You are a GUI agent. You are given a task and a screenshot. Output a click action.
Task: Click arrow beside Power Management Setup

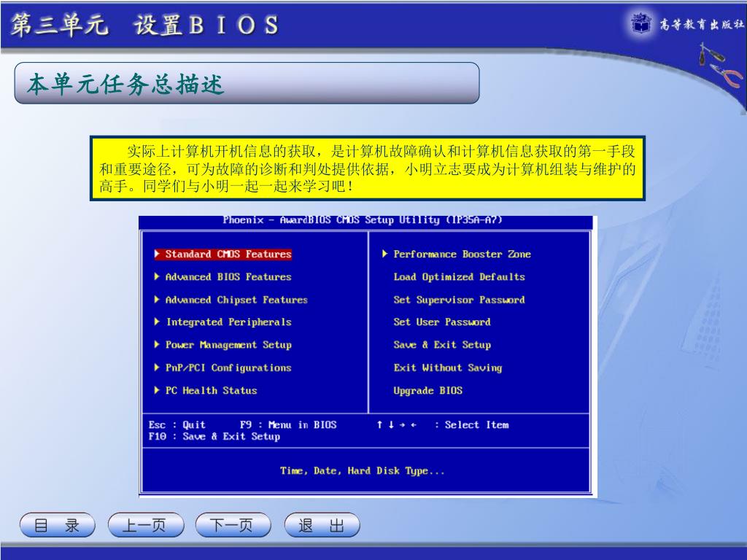click(x=157, y=345)
